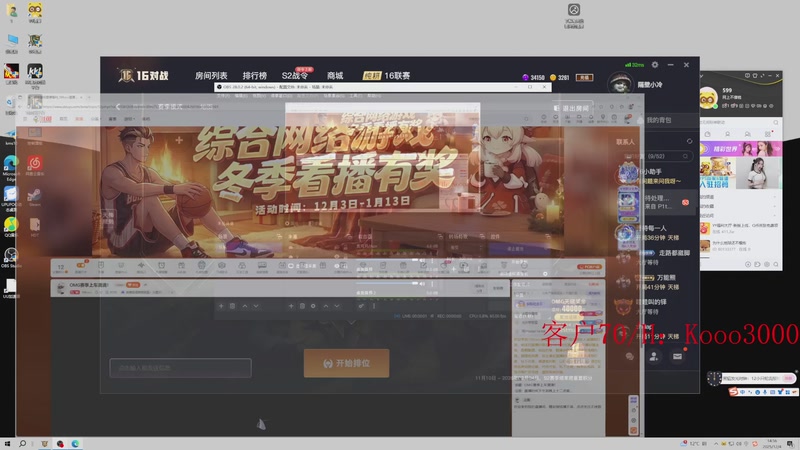
Task: Open the mail envelope icon below contacts
Action: tap(677, 357)
